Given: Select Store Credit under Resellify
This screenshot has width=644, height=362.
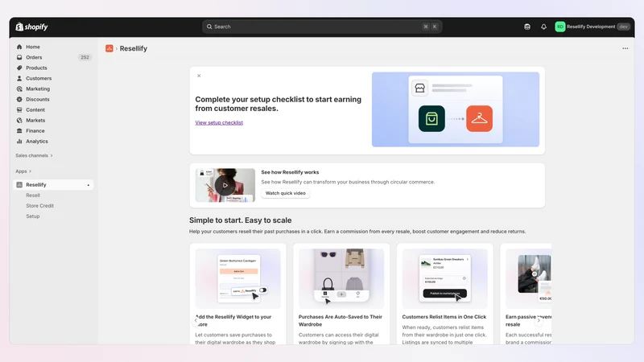Looking at the screenshot, I should click(39, 206).
